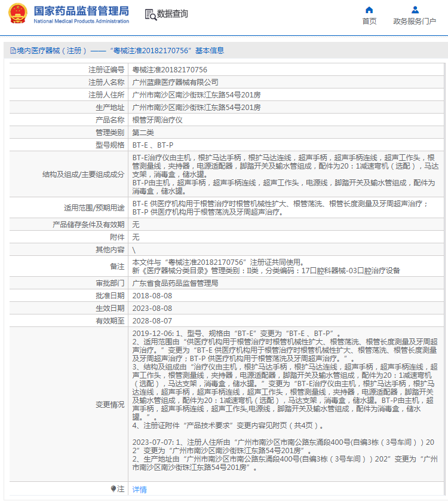Click the 注 bulb icon at bottom
448x501 pixels.
pyautogui.click(x=113, y=488)
